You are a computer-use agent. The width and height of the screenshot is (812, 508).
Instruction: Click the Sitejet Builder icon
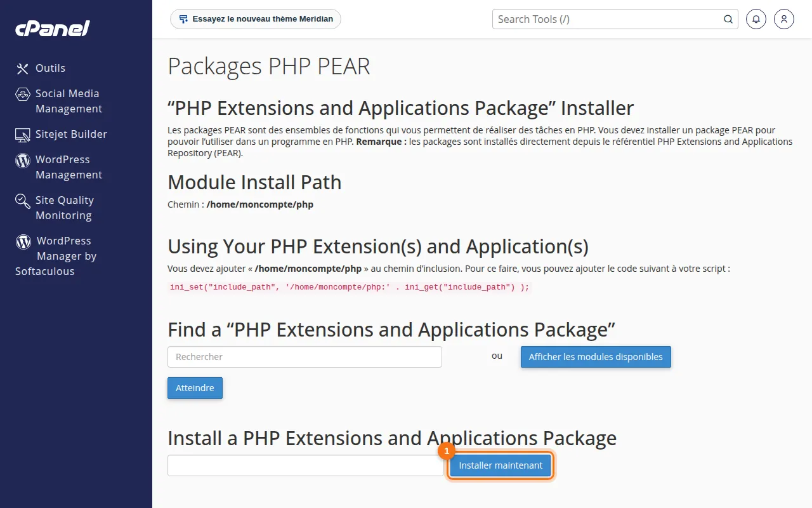(x=23, y=135)
